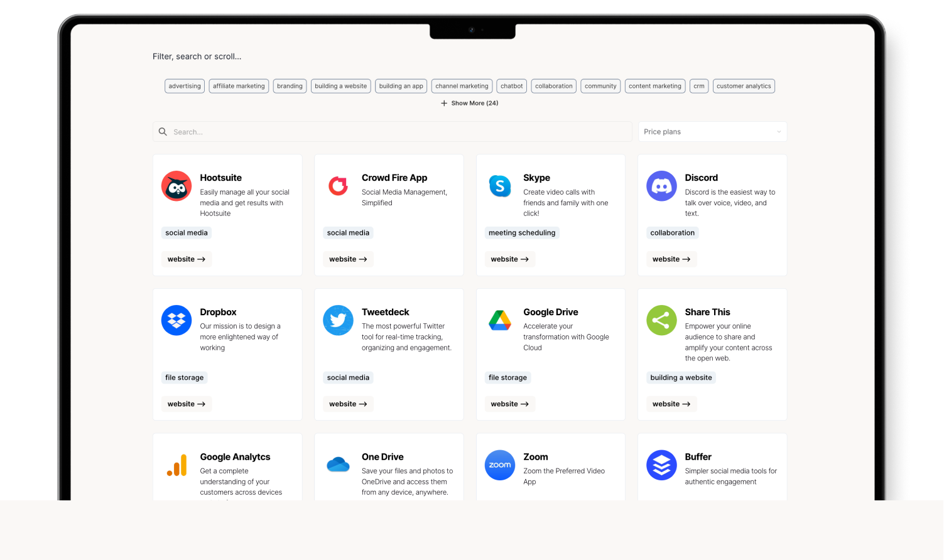Viewport: 944px width, 560px height.
Task: Select the branding filter tag
Action: (290, 86)
